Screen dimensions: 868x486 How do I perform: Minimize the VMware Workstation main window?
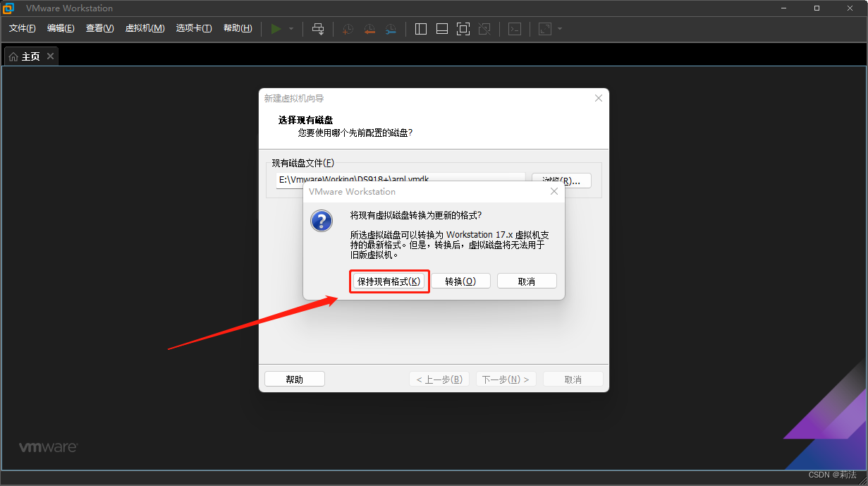tap(785, 8)
